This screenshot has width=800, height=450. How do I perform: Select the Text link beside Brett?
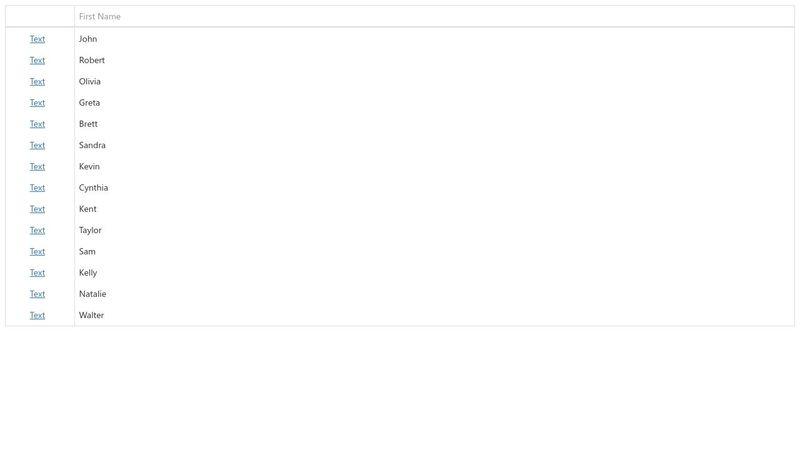pos(37,124)
